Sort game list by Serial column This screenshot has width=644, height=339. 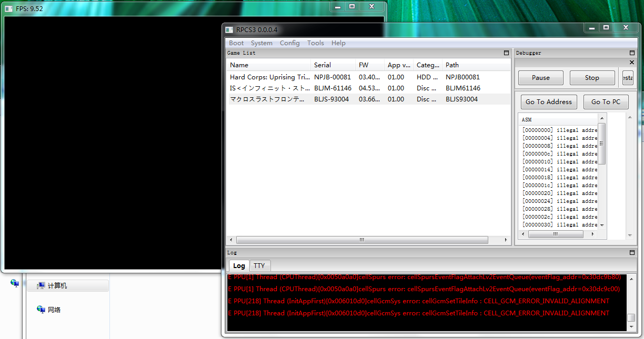click(323, 65)
